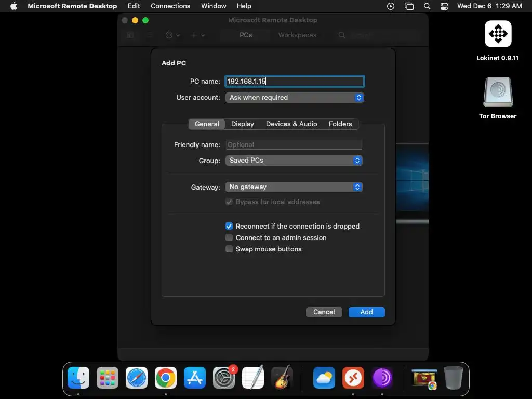
Task: Click the Windows PC thumbnail behind the dialog
Action: pos(412,183)
